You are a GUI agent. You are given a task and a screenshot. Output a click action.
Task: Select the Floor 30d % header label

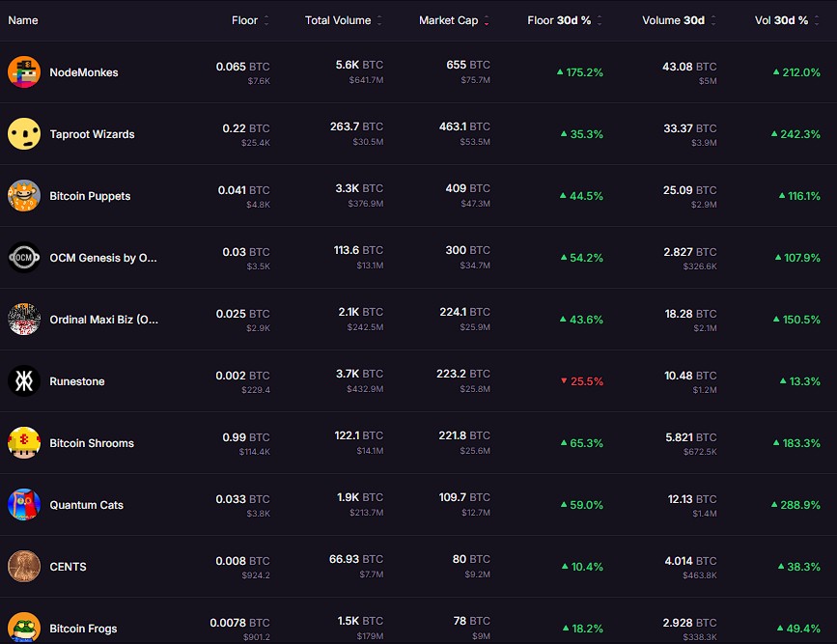point(559,20)
